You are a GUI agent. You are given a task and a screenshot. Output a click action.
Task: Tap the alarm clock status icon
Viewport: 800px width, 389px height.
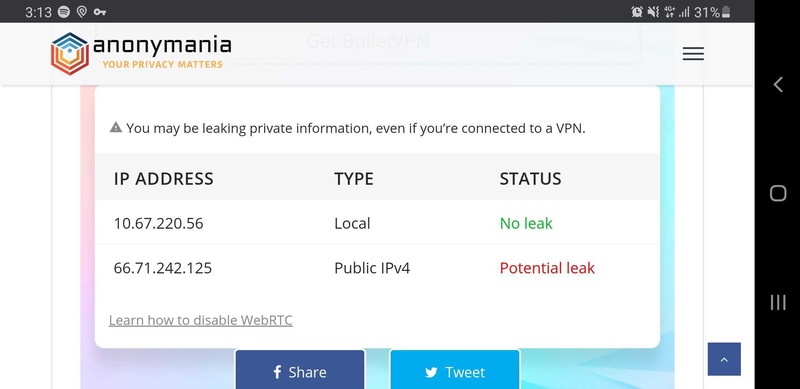coord(637,12)
